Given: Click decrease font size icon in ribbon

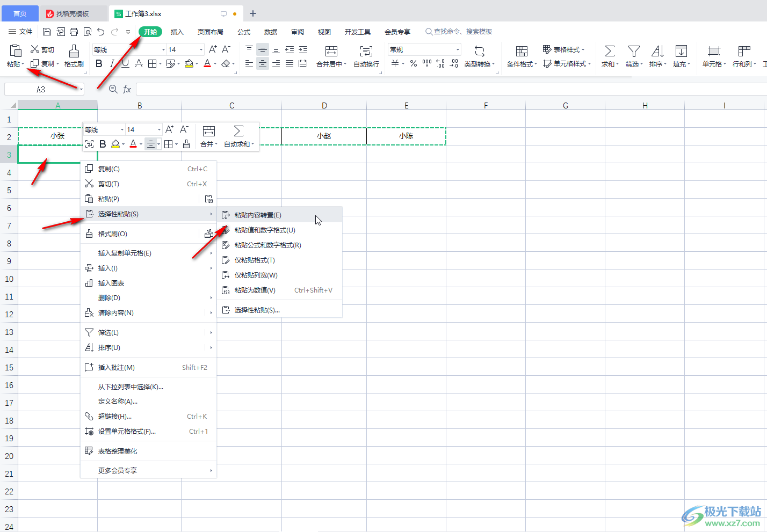Looking at the screenshot, I should 226,49.
